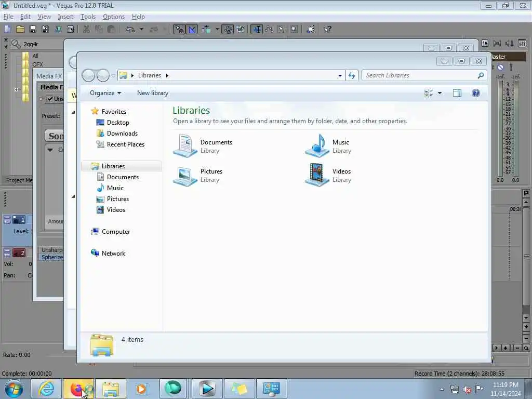Open the Insert menu

coord(65,17)
